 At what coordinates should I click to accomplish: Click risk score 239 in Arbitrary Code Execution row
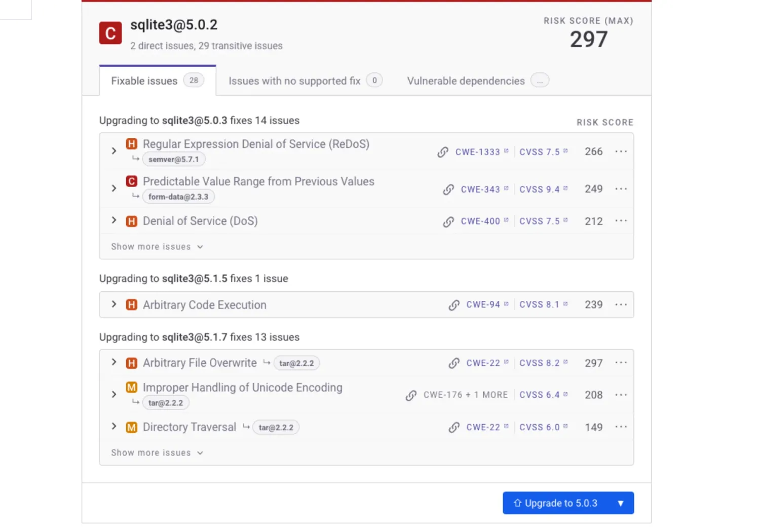coord(594,305)
